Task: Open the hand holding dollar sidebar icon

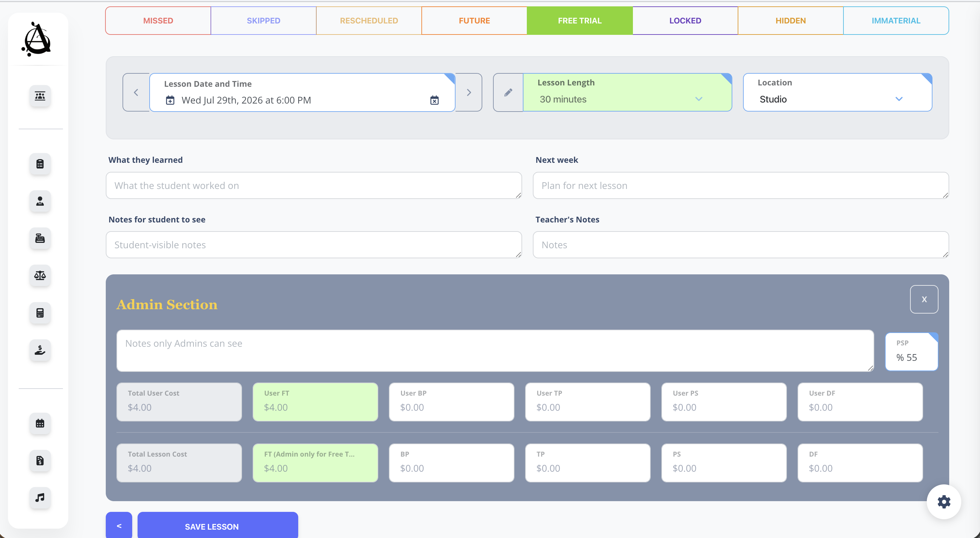Action: (x=40, y=350)
